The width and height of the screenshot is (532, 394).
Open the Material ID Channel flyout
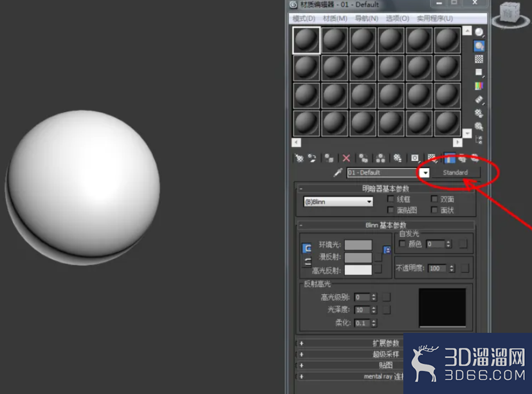[x=415, y=158]
